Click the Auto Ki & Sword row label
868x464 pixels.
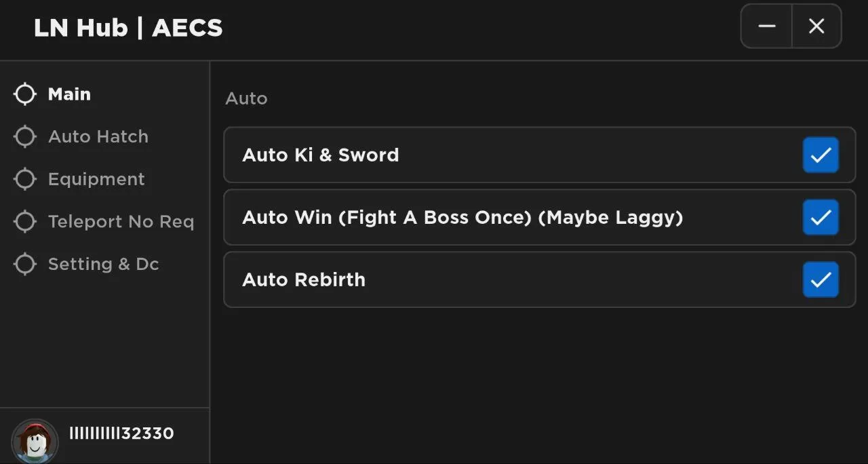(x=320, y=155)
